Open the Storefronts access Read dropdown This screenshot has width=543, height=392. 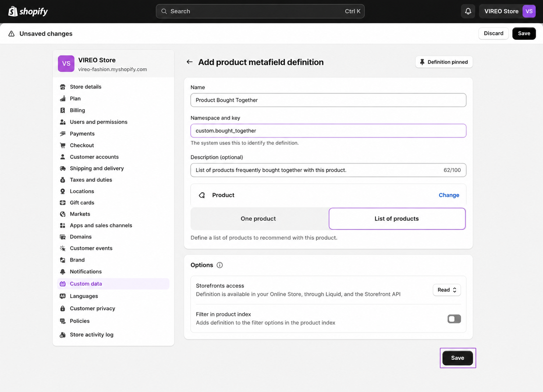tap(447, 290)
